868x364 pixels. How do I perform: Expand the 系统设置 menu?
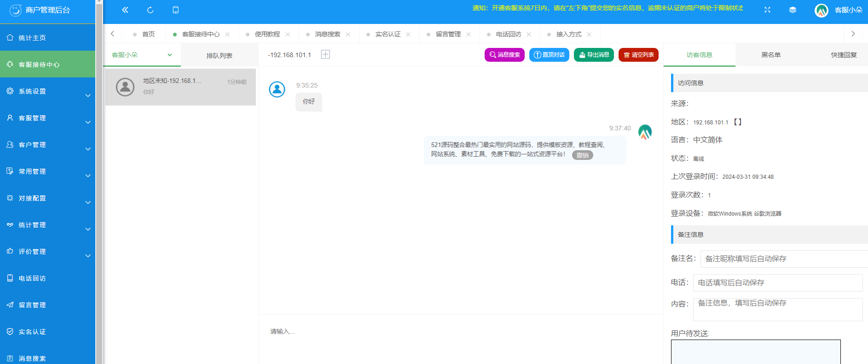47,91
